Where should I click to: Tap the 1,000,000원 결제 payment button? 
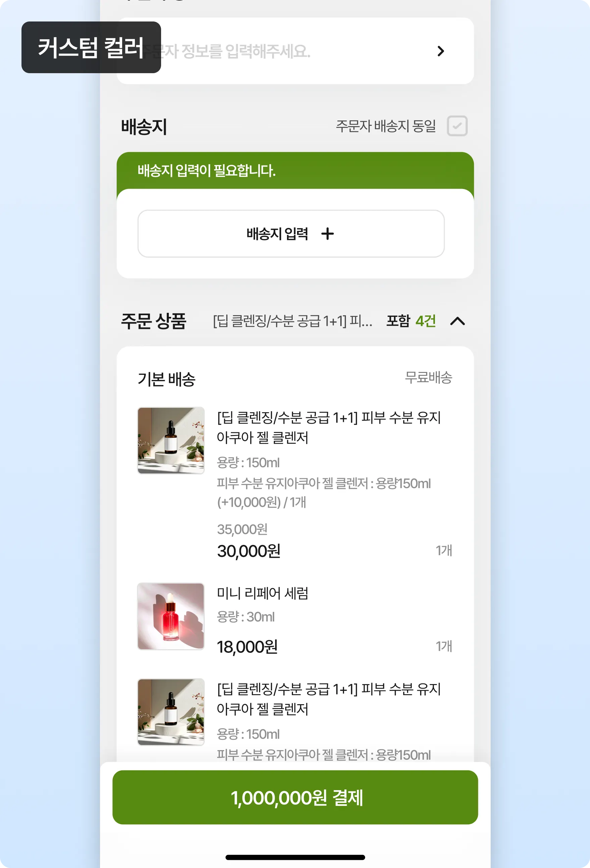295,797
